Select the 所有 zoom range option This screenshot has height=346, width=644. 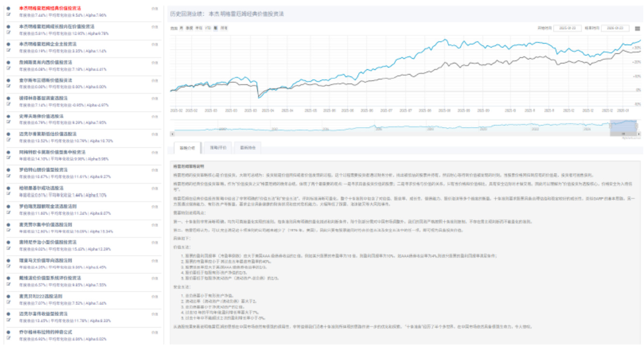click(223, 29)
